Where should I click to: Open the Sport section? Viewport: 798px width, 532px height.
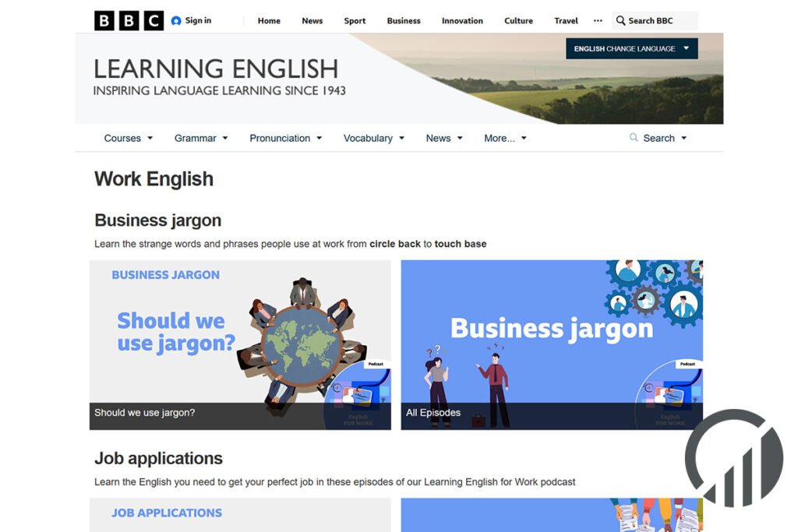coord(355,21)
